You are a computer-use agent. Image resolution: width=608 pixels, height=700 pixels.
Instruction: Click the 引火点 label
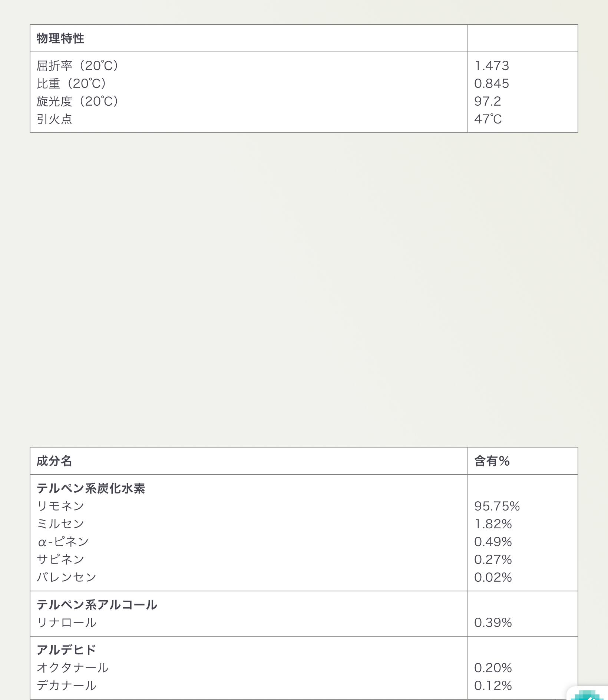(x=54, y=119)
